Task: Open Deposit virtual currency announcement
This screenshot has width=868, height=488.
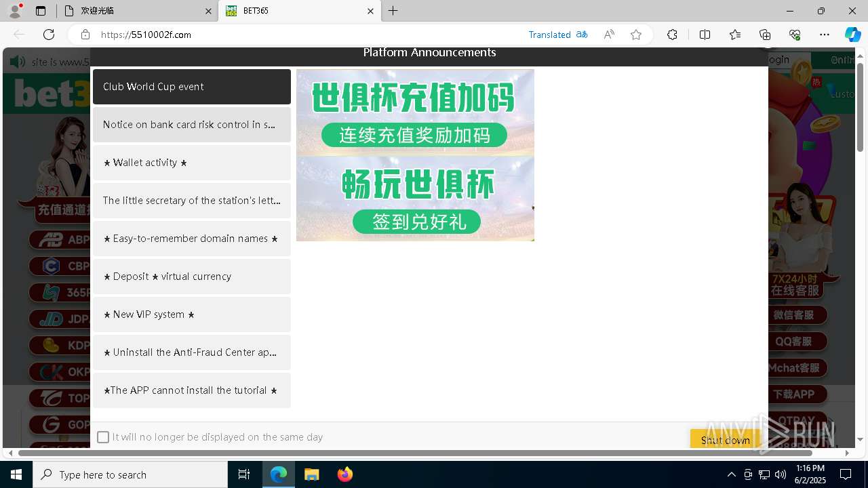Action: pos(192,277)
